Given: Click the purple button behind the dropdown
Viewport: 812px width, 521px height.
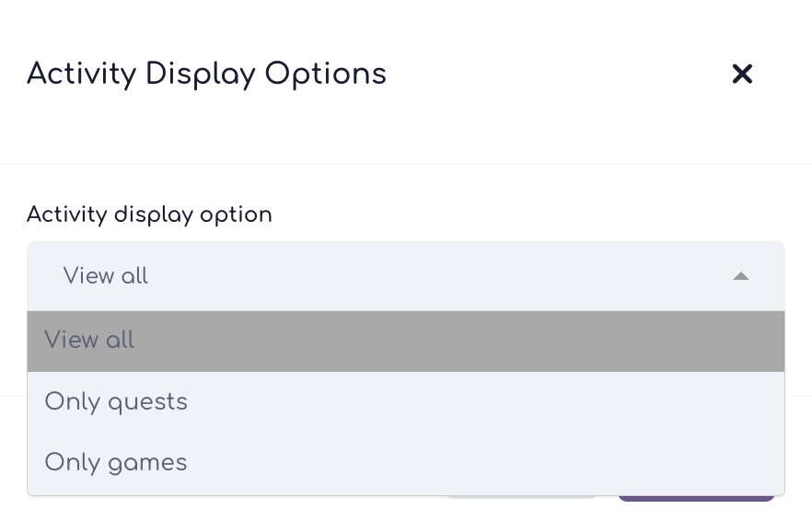Looking at the screenshot, I should (696, 499).
